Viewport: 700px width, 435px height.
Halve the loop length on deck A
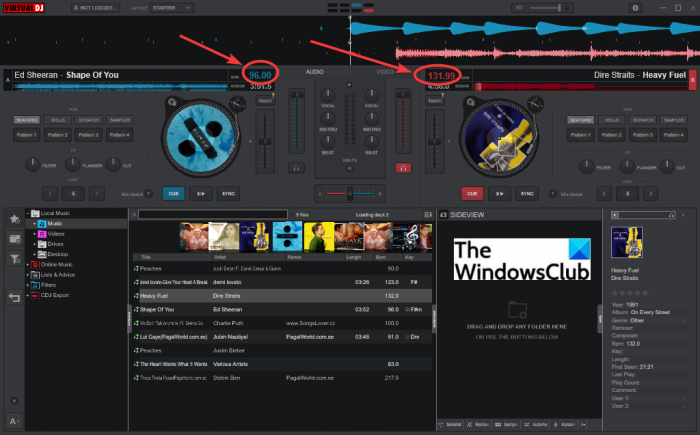click(50, 194)
